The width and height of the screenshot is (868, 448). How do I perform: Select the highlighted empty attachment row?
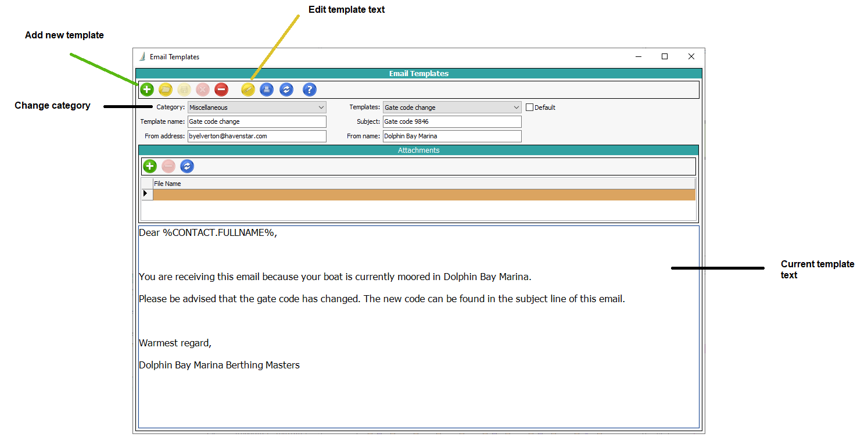tap(423, 195)
